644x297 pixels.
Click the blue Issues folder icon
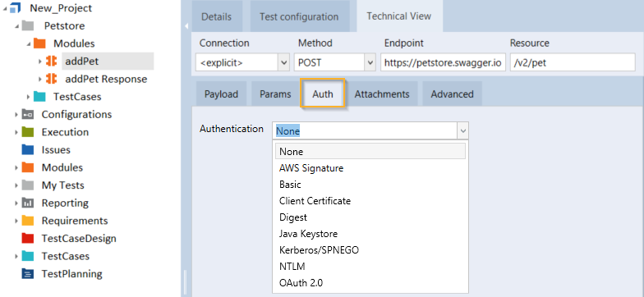click(28, 149)
